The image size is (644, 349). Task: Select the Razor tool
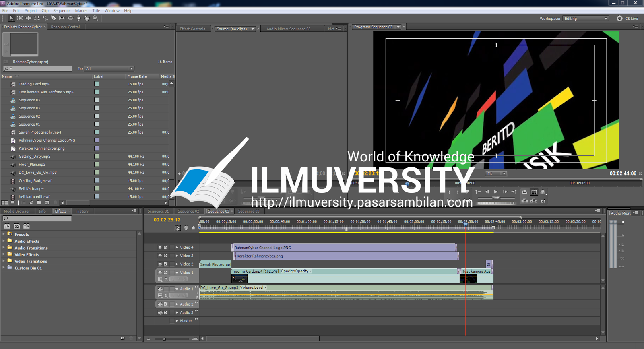(x=54, y=18)
